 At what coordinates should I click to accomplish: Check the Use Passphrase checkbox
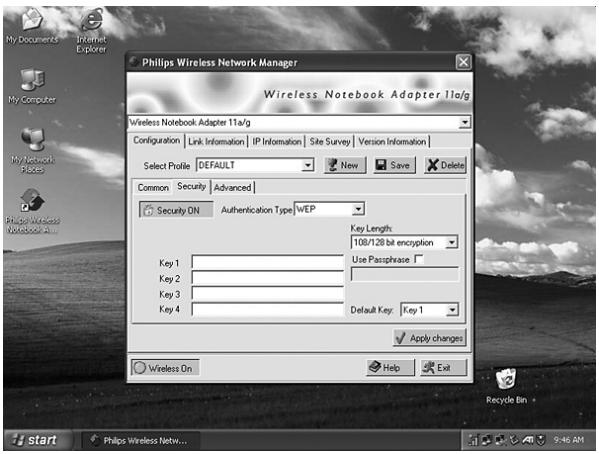419,259
